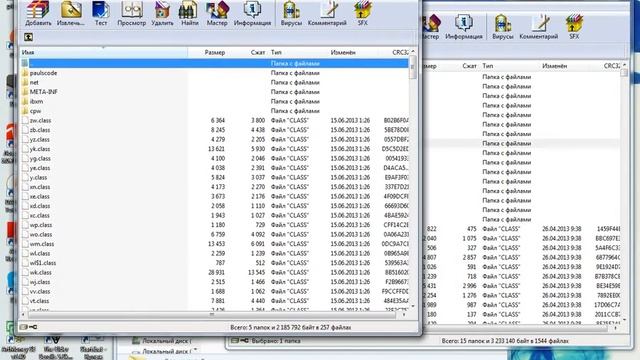
Task: Select the wo.class file name
Action: pos(40,234)
